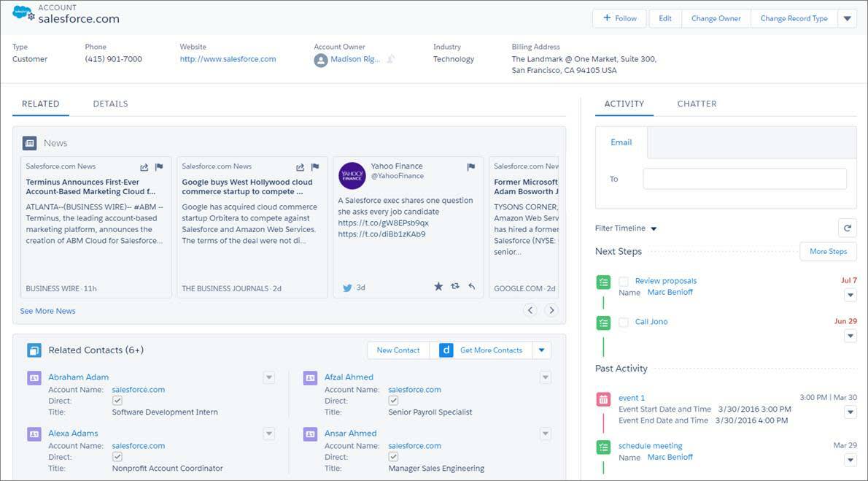Viewport: 868px width, 481px height.
Task: Flag the Terminus news article
Action: [x=158, y=166]
